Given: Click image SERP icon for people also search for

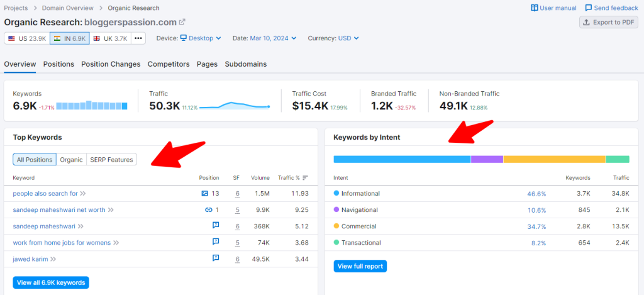Looking at the screenshot, I should coord(205,194).
